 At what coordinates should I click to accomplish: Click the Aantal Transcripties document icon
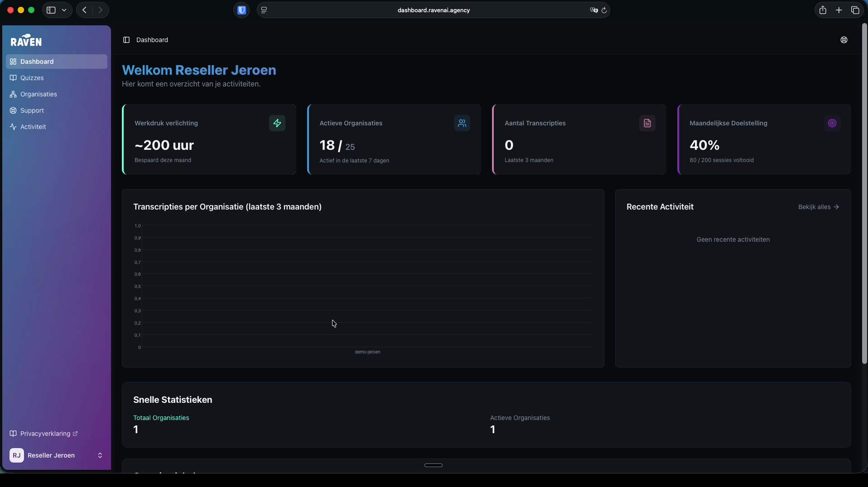point(647,123)
